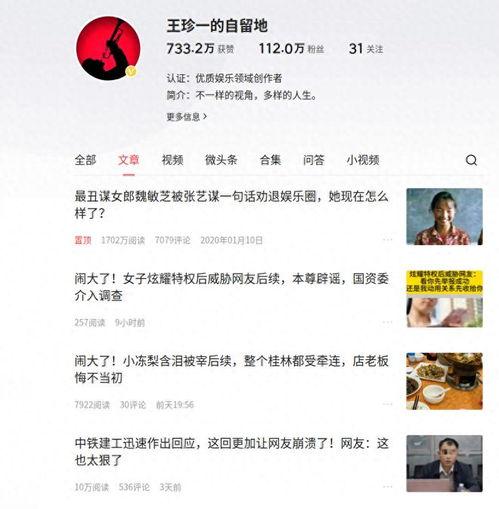Switch to the 微头条 tab

pos(221,160)
